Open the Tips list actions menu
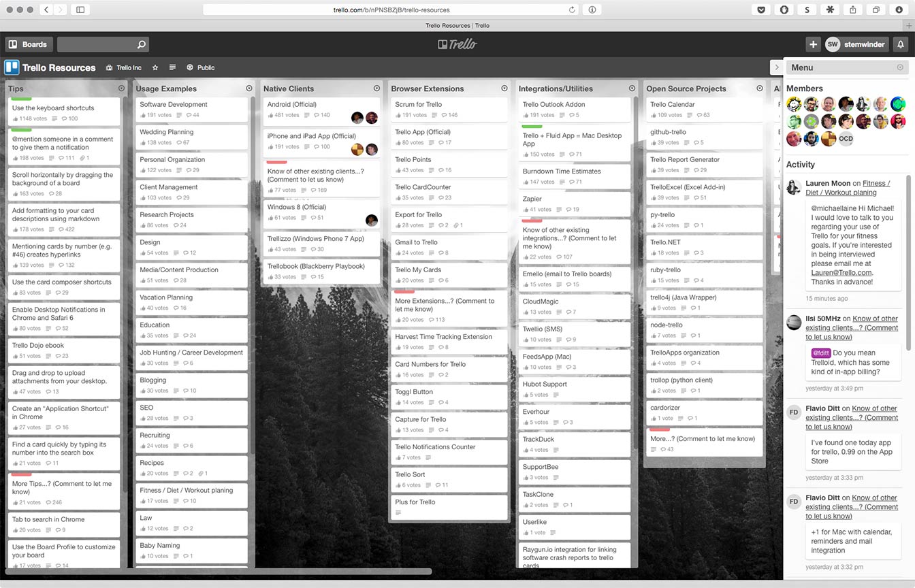The height and width of the screenshot is (588, 915). pos(122,88)
